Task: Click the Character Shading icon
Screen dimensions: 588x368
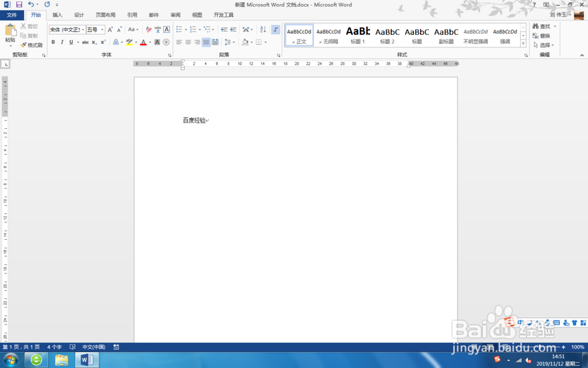Action: pos(157,42)
